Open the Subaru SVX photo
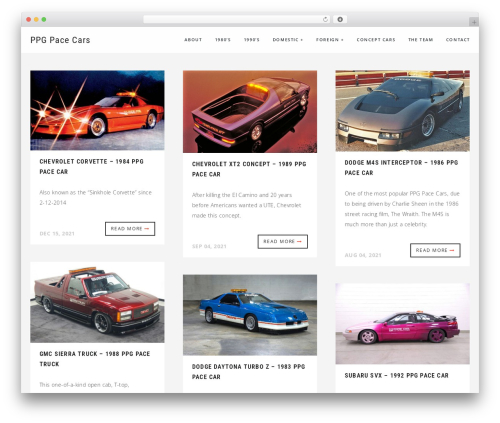This screenshot has width=500, height=423. [x=403, y=324]
